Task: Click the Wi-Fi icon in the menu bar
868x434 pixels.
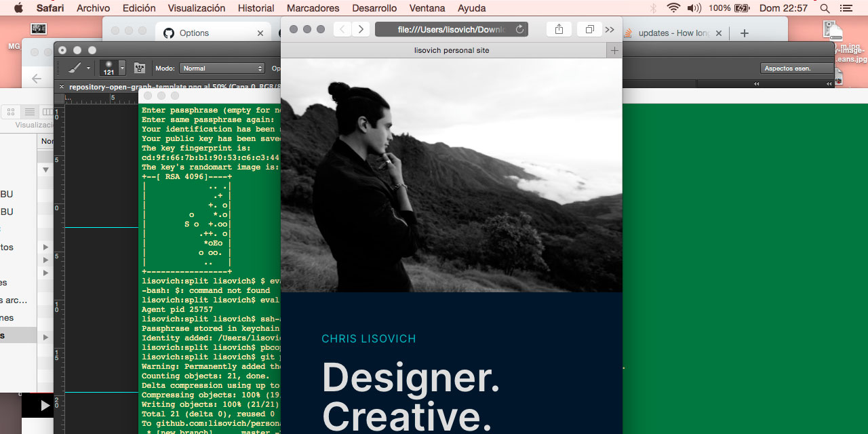Action: 673,8
